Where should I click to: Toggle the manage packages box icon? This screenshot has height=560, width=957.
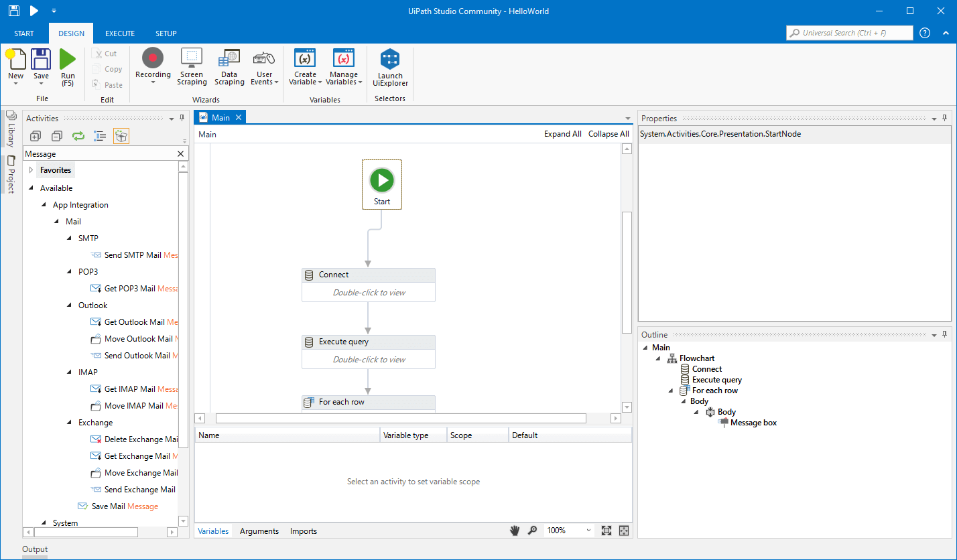coord(121,136)
